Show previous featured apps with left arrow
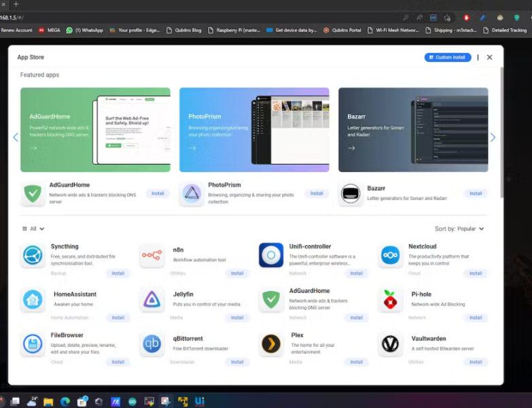The image size is (532, 408). pyautogui.click(x=16, y=137)
